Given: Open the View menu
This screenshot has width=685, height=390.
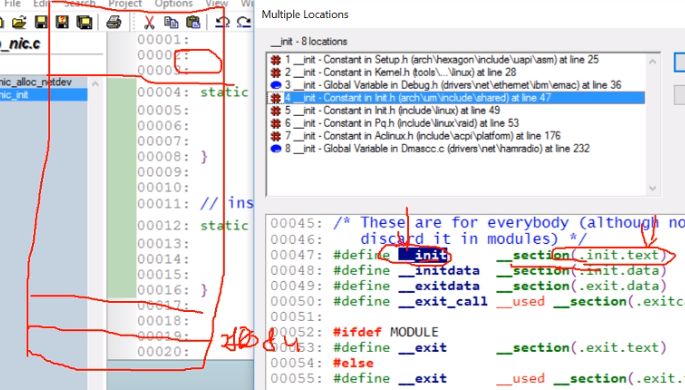Looking at the screenshot, I should click(217, 4).
